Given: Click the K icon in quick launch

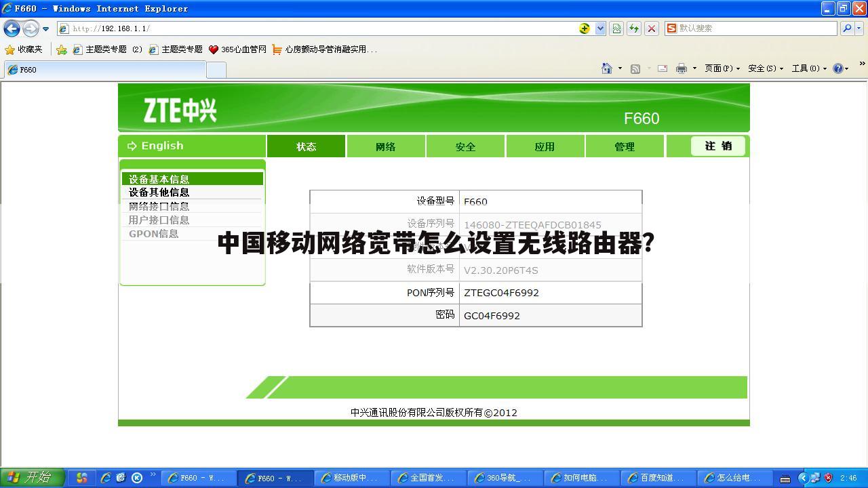Looking at the screenshot, I should point(137,478).
